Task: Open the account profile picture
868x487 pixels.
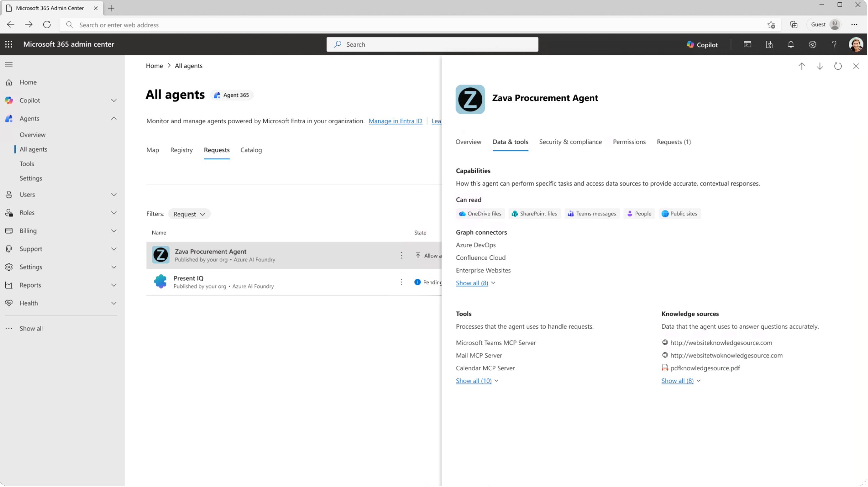Action: pyautogui.click(x=856, y=44)
